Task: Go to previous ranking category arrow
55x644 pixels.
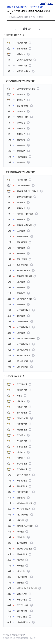Action: tap(15, 29)
